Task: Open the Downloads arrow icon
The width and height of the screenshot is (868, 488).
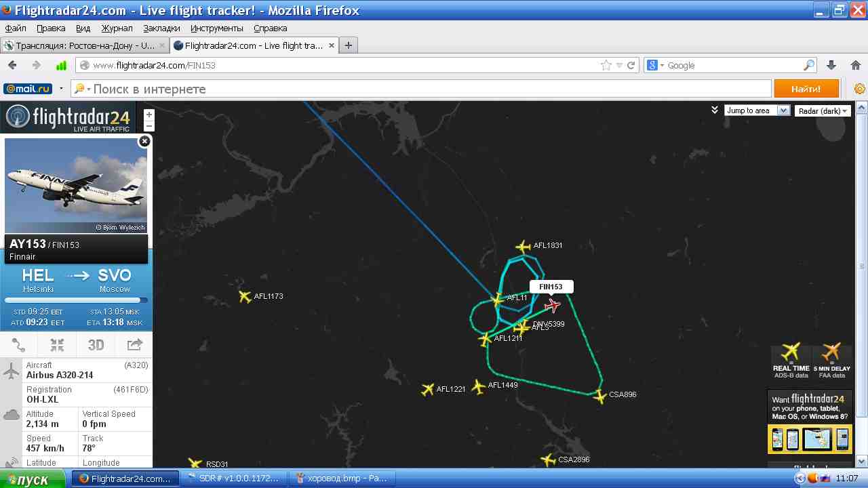Action: pos(831,66)
